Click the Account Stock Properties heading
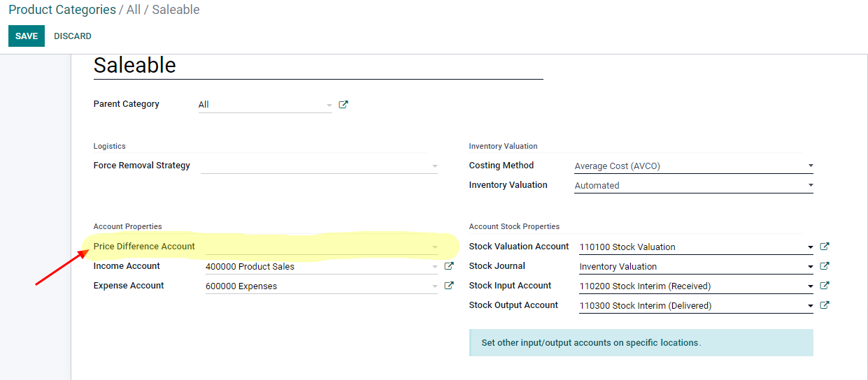 click(514, 226)
